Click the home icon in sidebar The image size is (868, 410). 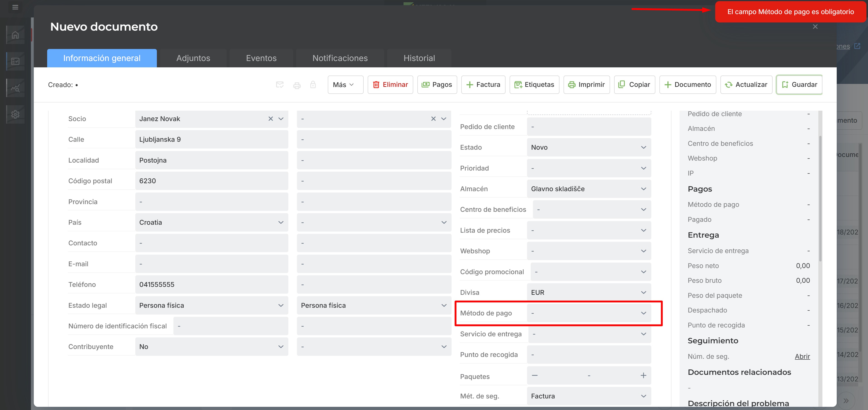[15, 35]
